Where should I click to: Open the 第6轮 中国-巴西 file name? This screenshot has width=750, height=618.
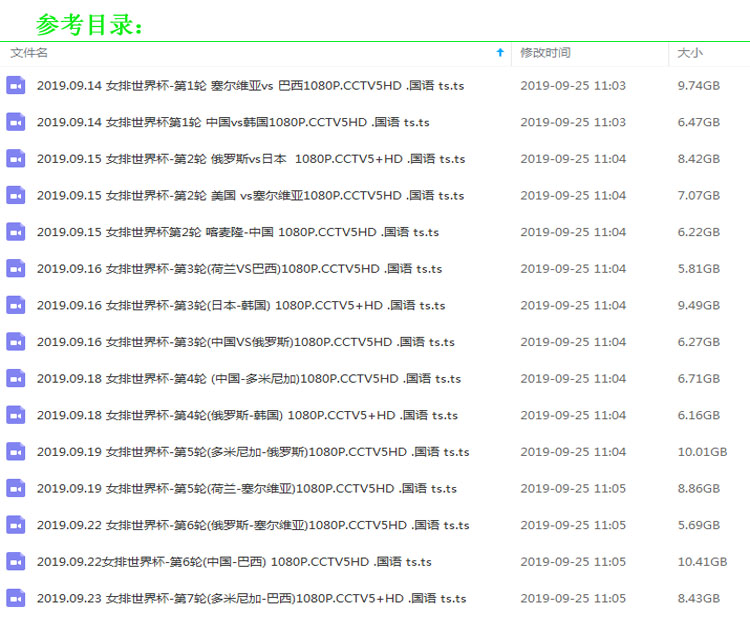[234, 562]
